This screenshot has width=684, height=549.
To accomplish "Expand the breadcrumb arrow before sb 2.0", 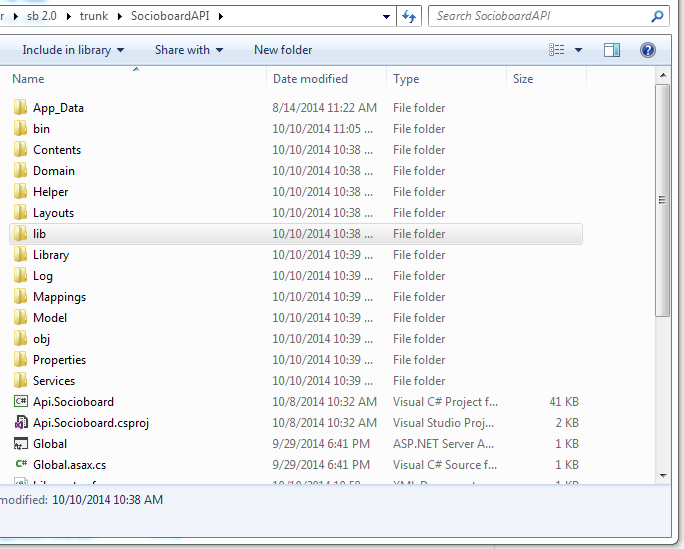I will [x=16, y=17].
